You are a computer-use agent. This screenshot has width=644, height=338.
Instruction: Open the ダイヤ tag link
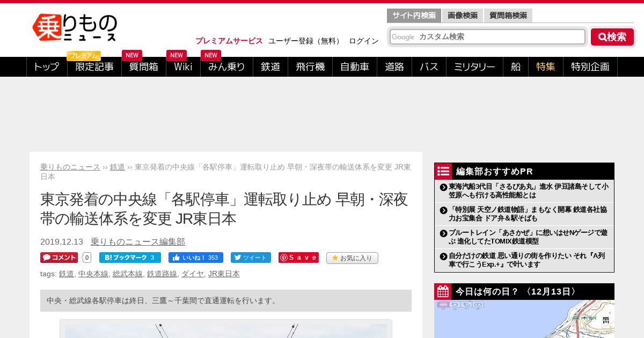193,274
